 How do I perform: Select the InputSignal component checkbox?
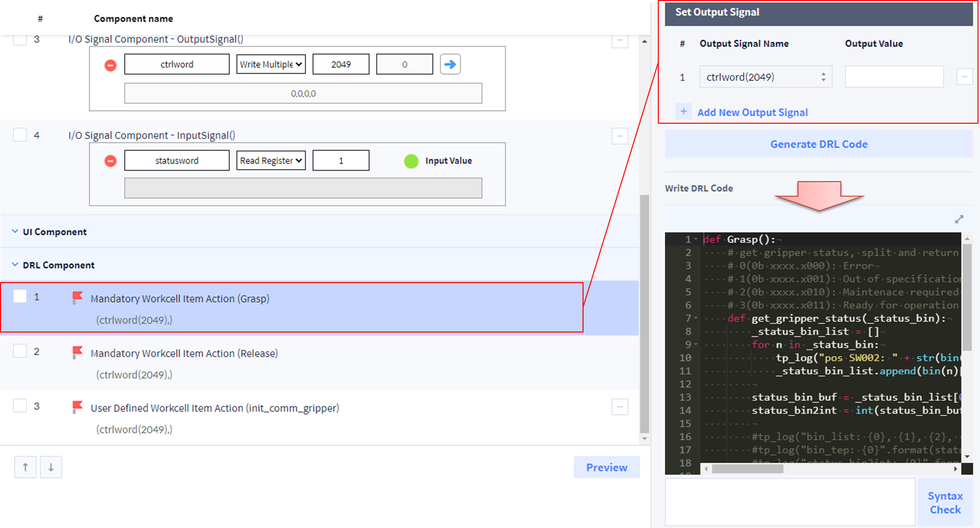click(x=20, y=135)
